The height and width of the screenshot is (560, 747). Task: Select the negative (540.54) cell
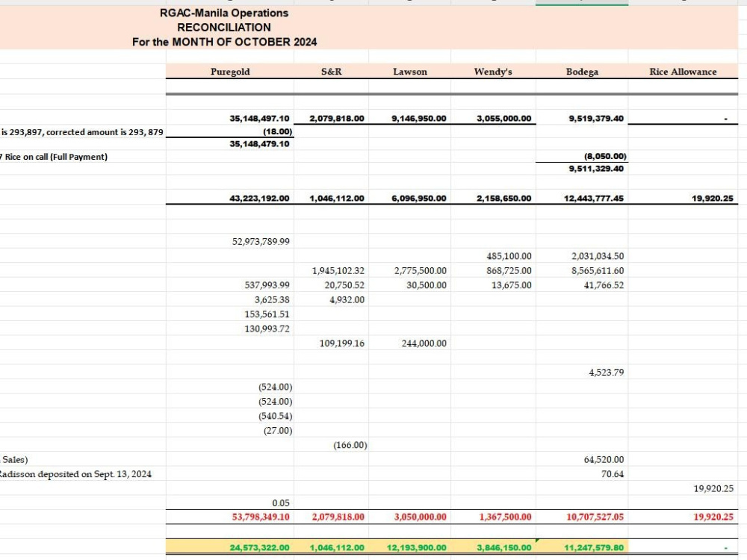(x=276, y=416)
